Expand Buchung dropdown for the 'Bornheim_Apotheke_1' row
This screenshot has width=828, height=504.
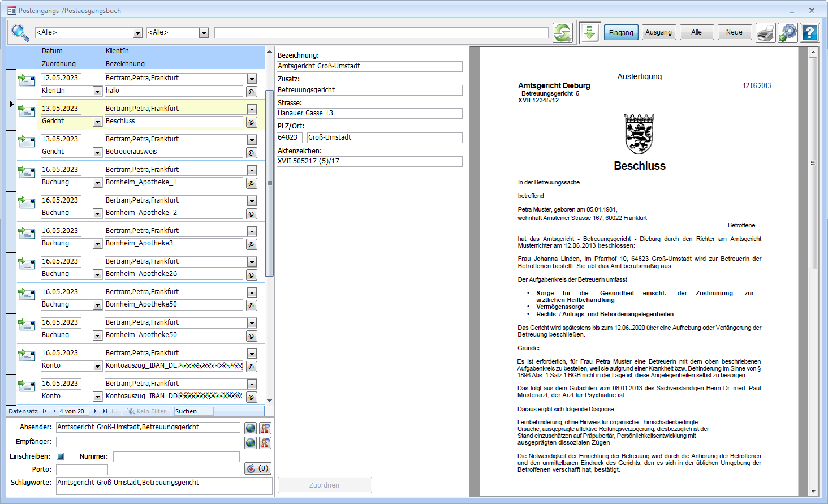pos(97,183)
